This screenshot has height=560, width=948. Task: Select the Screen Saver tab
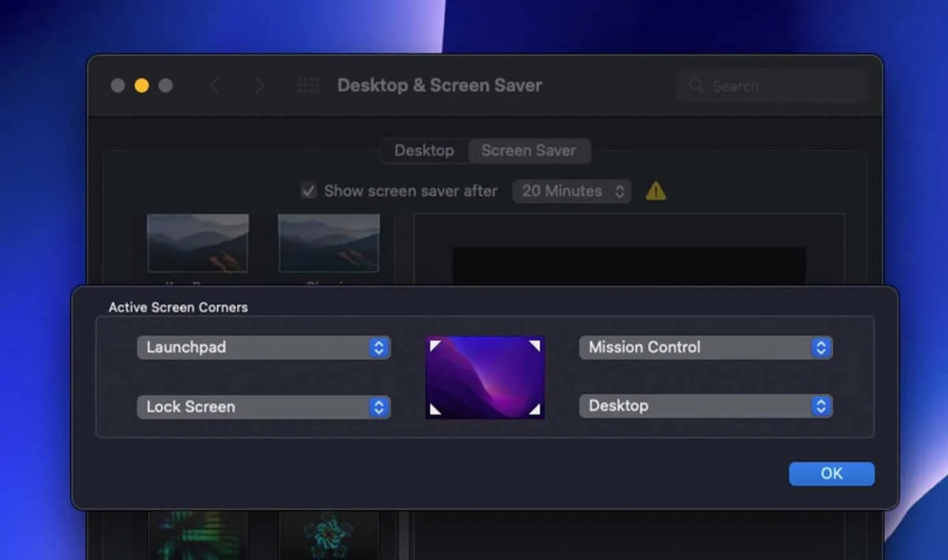[528, 151]
